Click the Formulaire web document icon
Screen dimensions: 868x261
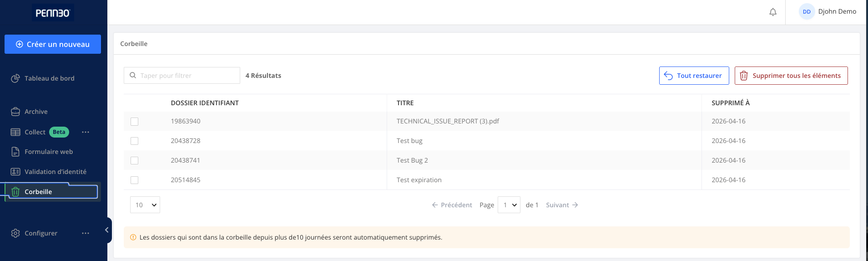pos(15,152)
